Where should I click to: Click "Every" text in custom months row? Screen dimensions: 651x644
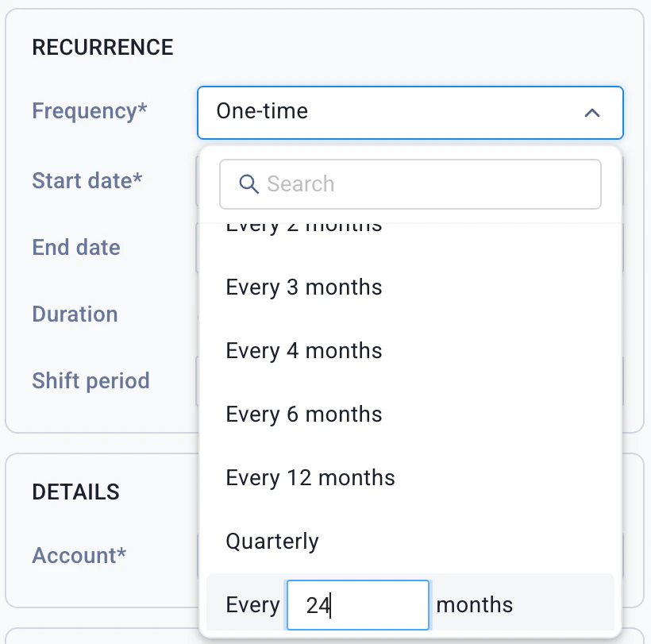(252, 605)
